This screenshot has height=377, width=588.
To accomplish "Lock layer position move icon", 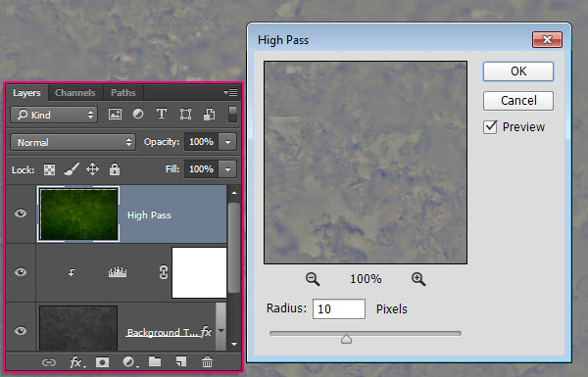I will tap(92, 169).
